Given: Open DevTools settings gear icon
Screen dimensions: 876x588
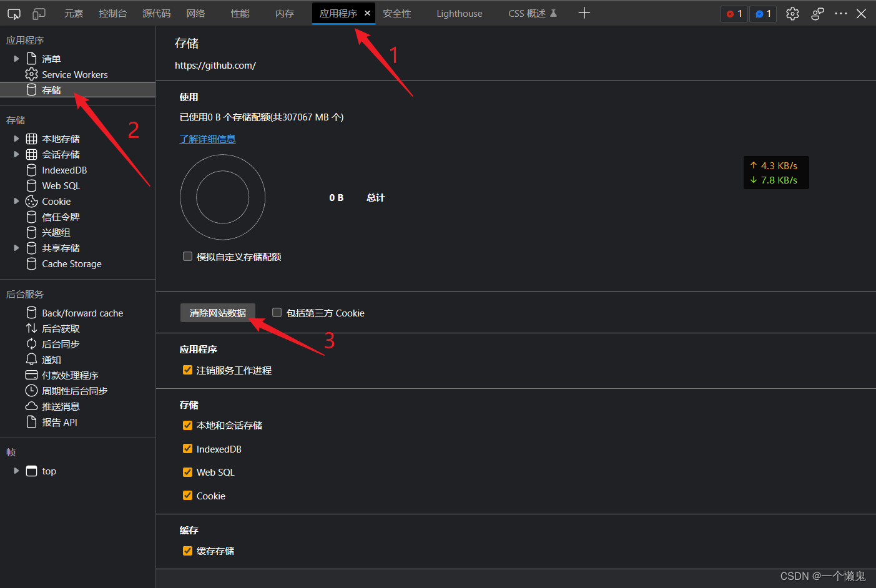Looking at the screenshot, I should pos(792,13).
